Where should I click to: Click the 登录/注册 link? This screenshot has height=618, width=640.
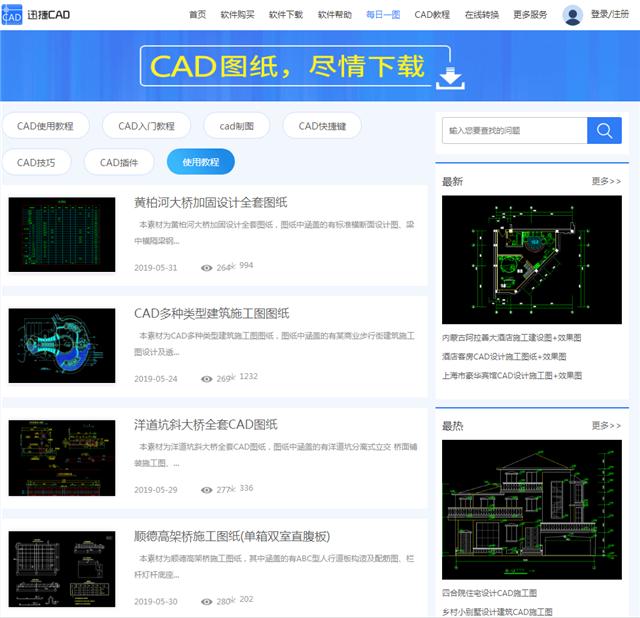pos(610,15)
